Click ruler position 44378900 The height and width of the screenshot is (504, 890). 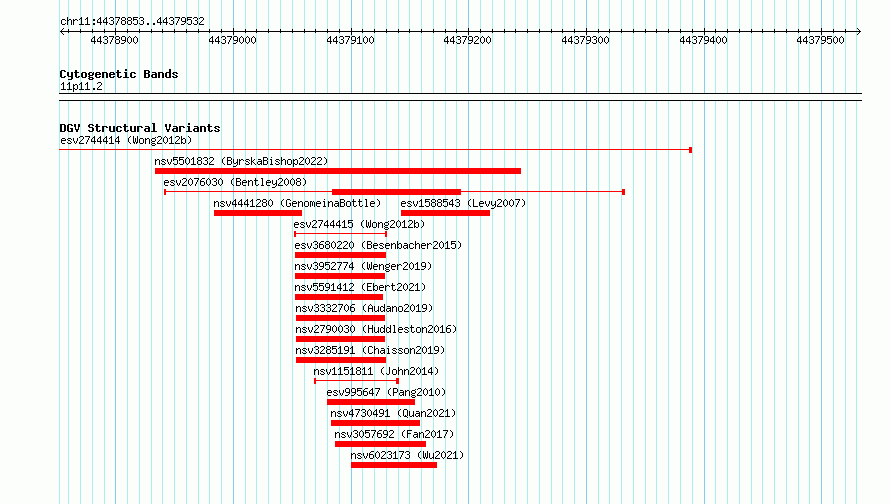click(x=114, y=40)
